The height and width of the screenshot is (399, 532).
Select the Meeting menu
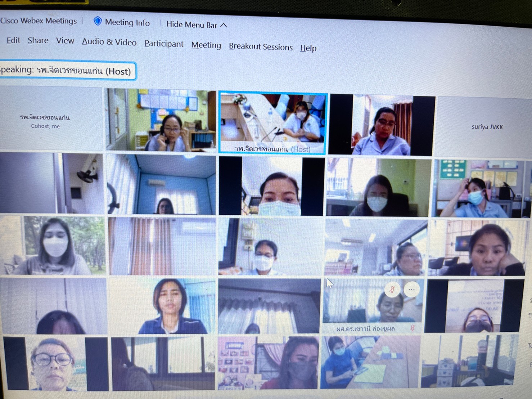coord(206,45)
